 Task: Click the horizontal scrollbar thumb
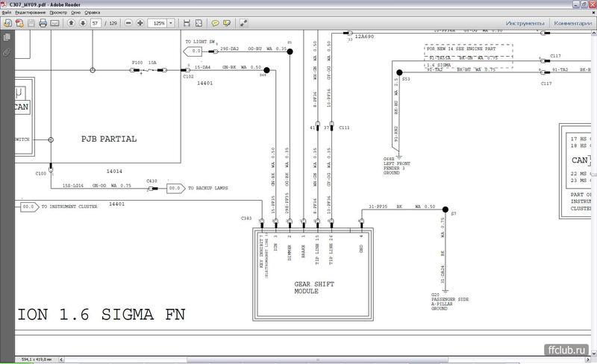pyautogui.click(x=317, y=360)
